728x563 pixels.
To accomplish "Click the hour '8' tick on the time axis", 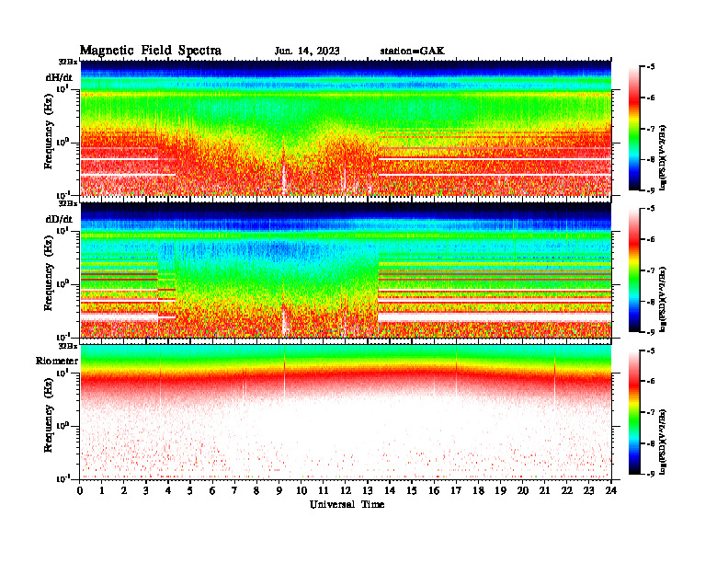I will (256, 490).
